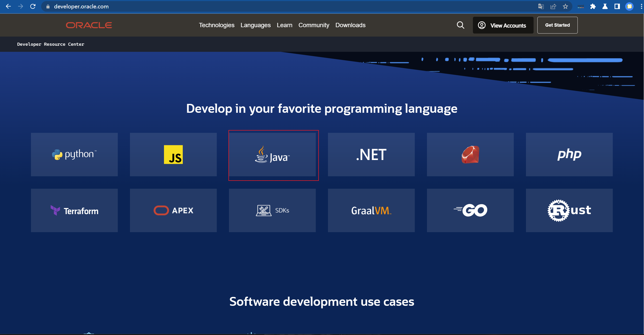Open the Chrome labs flask icon
This screenshot has width=644, height=335.
pyautogui.click(x=605, y=7)
